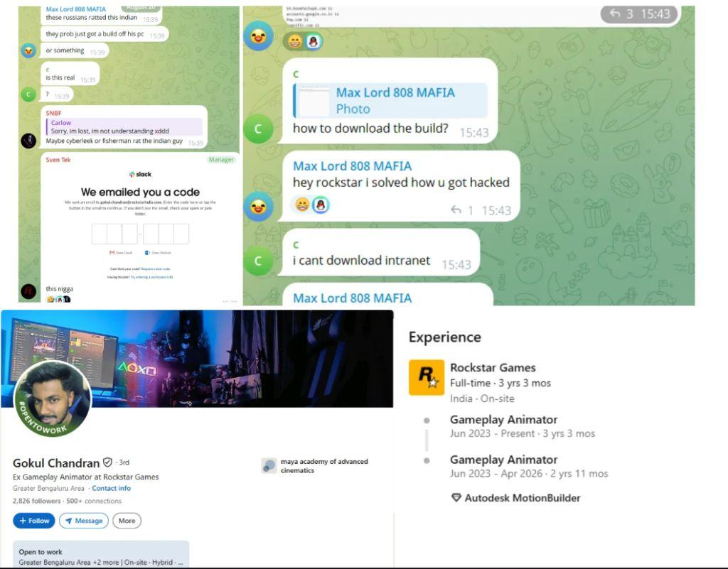Click the diamond skill icon beside Autodesk MotionBuilder
Image resolution: width=728 pixels, height=569 pixels.
[x=456, y=498]
